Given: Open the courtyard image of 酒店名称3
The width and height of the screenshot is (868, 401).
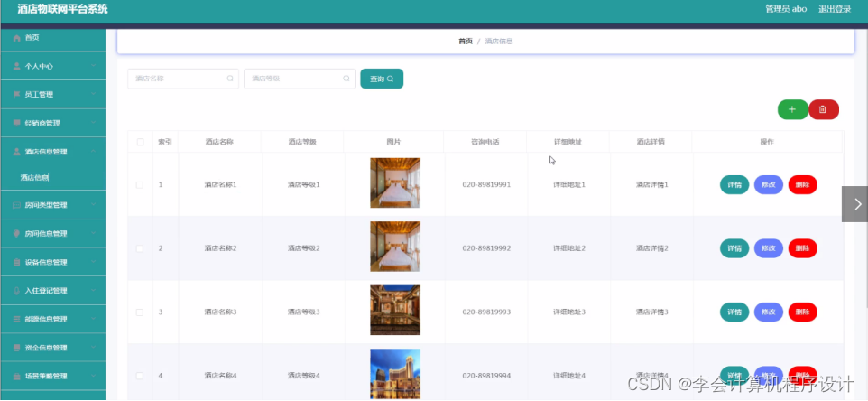Looking at the screenshot, I should pos(395,310).
